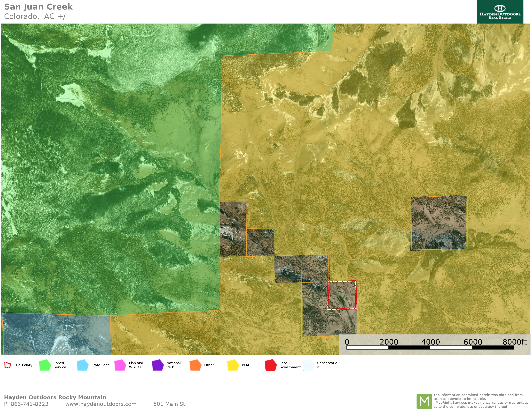Click the phone number 866-741-8323
The width and height of the screenshot is (532, 411).
[x=30, y=404]
